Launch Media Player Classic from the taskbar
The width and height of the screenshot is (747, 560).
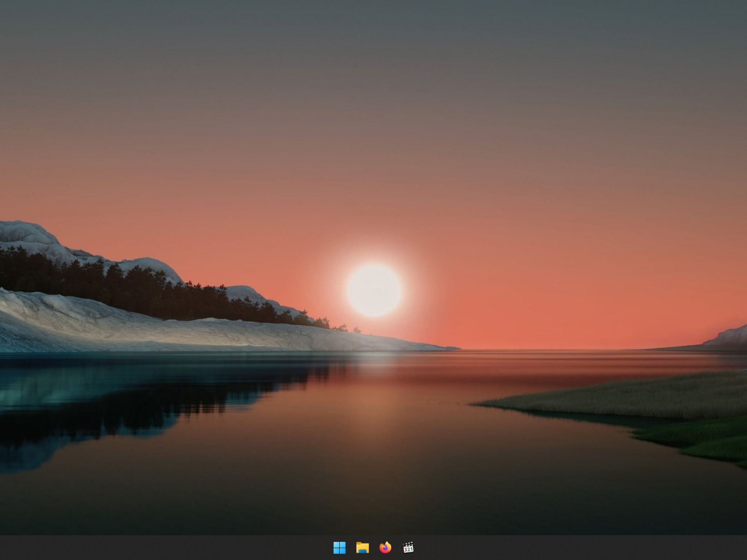(408, 547)
